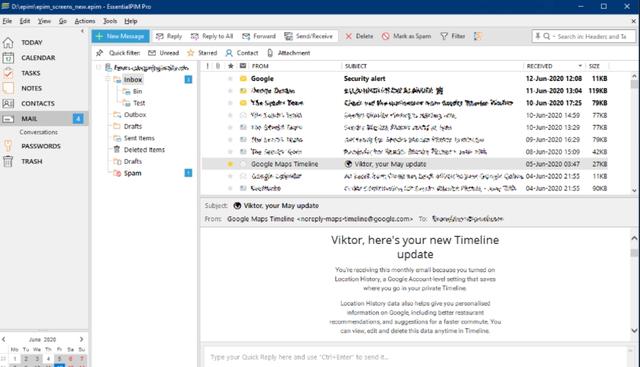Open the Calendar module icon
Viewport: 640px width, 367px height.
[x=8, y=58]
